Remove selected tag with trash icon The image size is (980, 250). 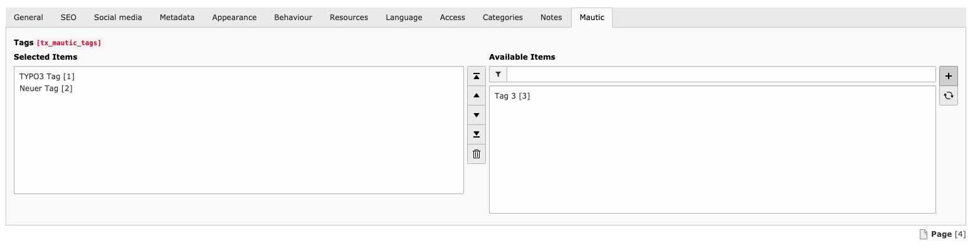477,154
